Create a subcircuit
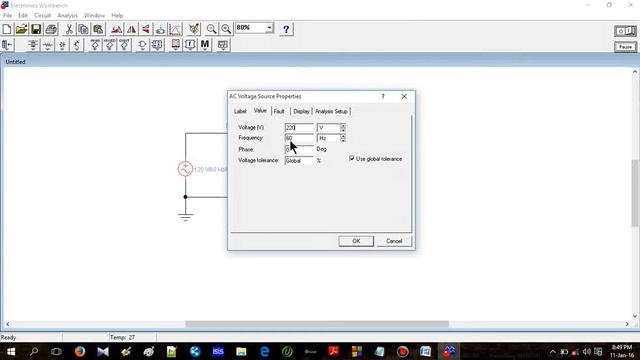 coord(160,29)
